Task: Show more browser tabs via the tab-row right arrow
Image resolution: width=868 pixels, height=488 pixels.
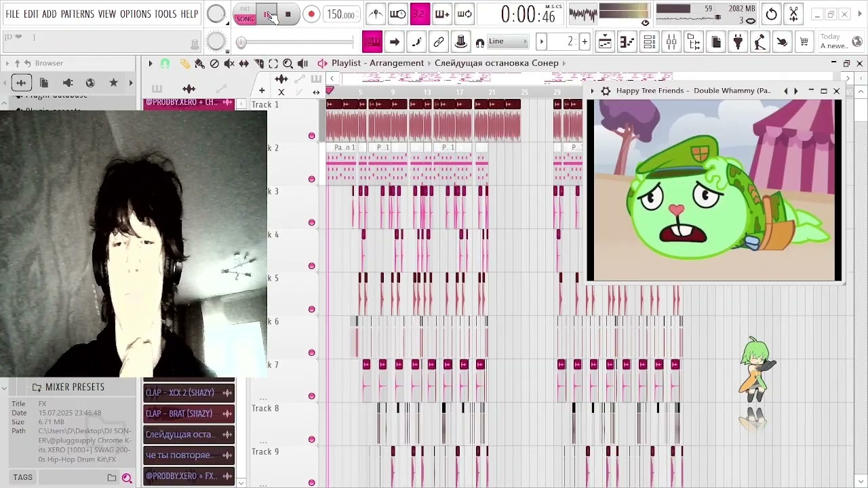Action: [x=131, y=83]
